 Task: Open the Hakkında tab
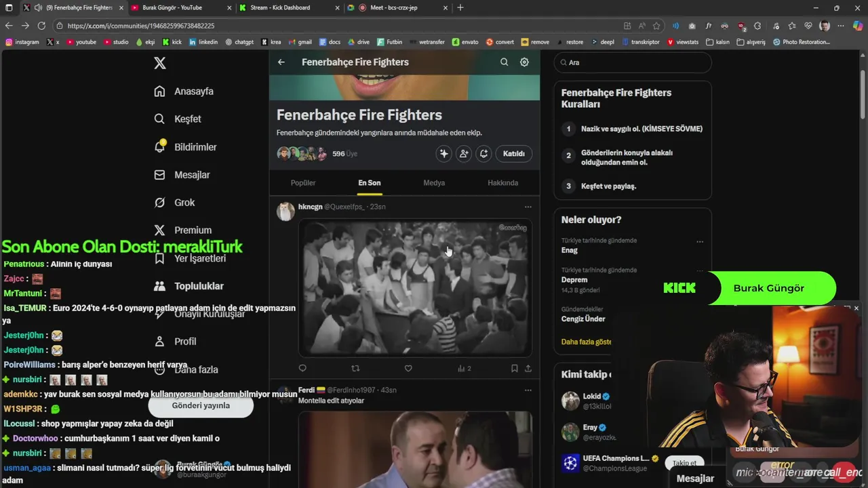(x=503, y=183)
